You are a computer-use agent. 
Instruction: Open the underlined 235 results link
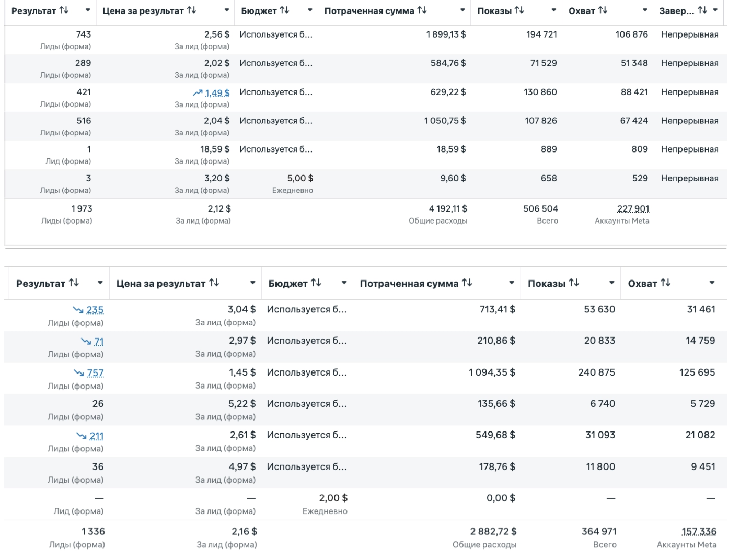95,310
